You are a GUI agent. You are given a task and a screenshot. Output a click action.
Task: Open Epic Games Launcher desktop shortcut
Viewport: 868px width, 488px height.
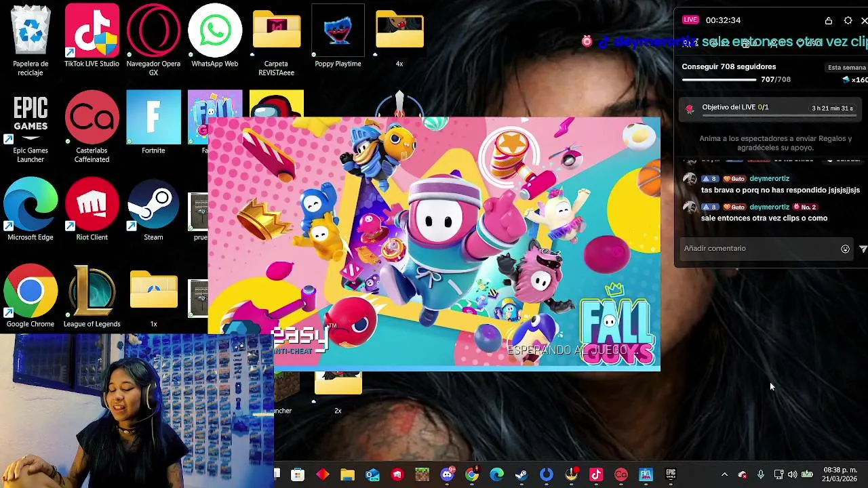pyautogui.click(x=31, y=127)
